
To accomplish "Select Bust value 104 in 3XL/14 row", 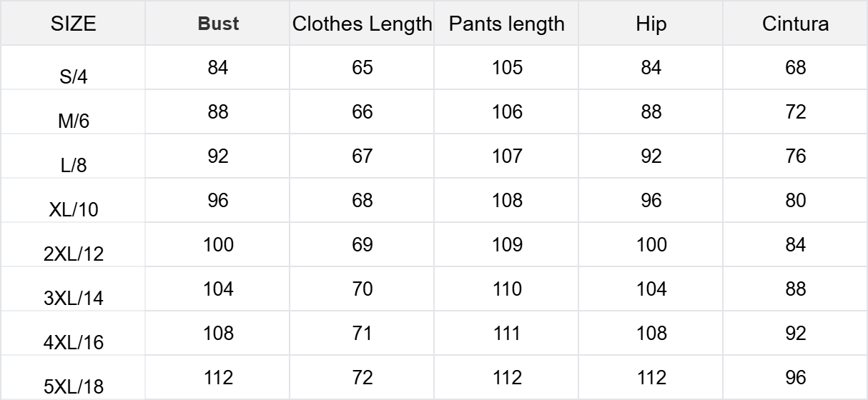I will (x=218, y=289).
